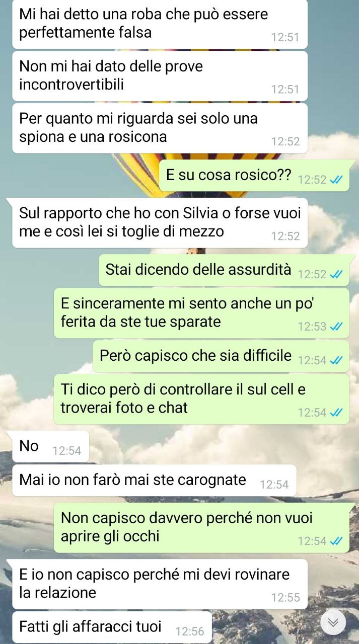Tap read ticks on 'aprire gli occhi' message
Image resolution: width=359 pixels, height=644 pixels.
coord(336,541)
